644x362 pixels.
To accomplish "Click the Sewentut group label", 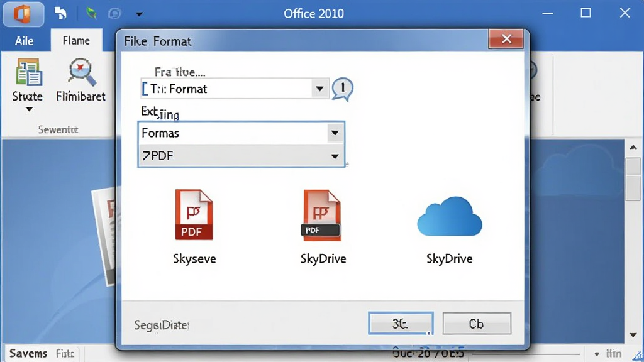I will pyautogui.click(x=58, y=129).
